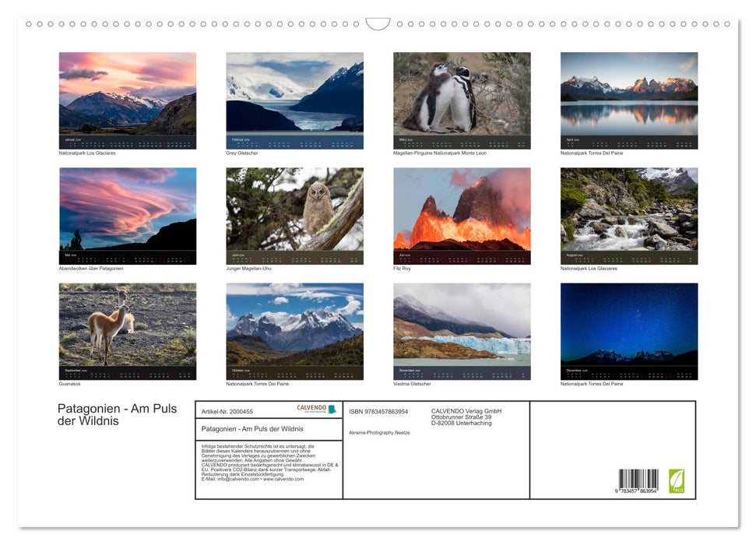The height and width of the screenshot is (545, 756).
Task: Click the Abendwolken über Patagonien May image
Action: pyautogui.click(x=127, y=215)
